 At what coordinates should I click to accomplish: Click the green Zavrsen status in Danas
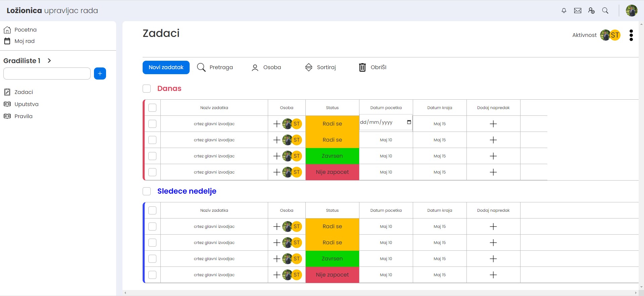332,156
